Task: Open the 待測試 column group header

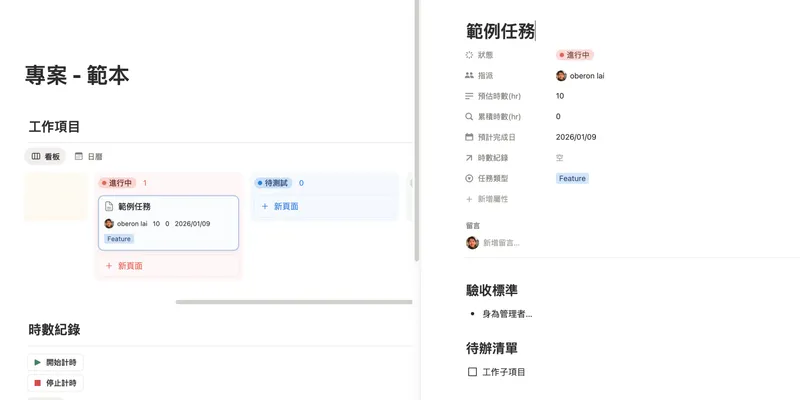Action: [273, 183]
